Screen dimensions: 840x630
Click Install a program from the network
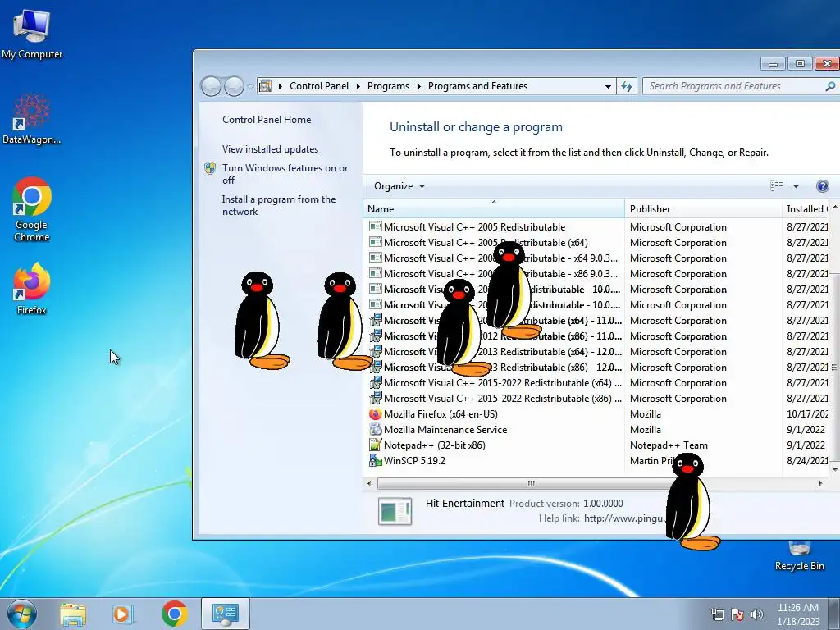click(x=279, y=205)
